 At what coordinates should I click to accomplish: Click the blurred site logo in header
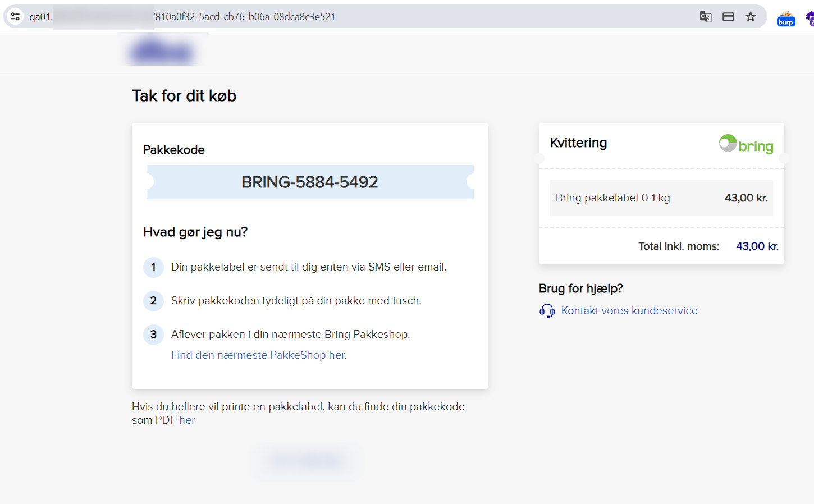(162, 51)
